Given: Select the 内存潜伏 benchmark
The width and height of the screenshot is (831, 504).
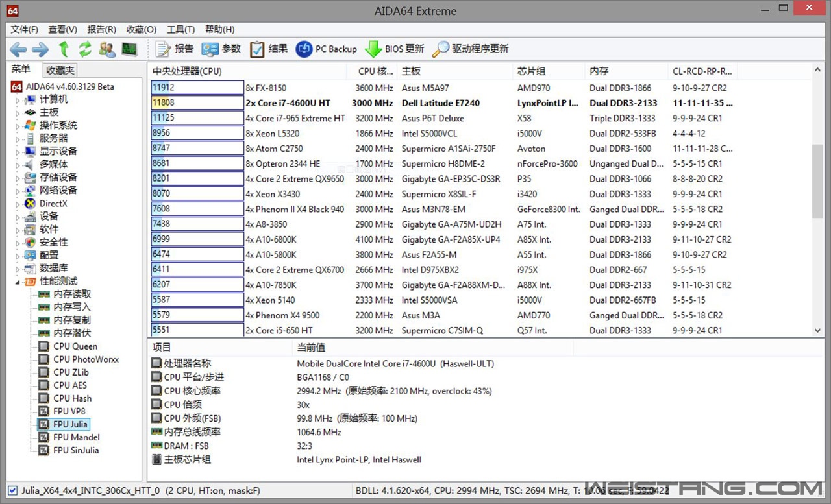Looking at the screenshot, I should (71, 333).
